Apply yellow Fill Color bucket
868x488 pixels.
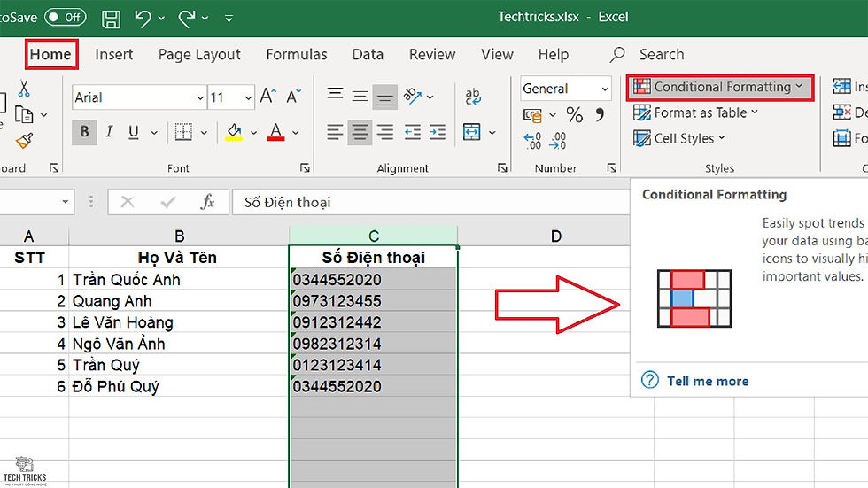pyautogui.click(x=234, y=132)
